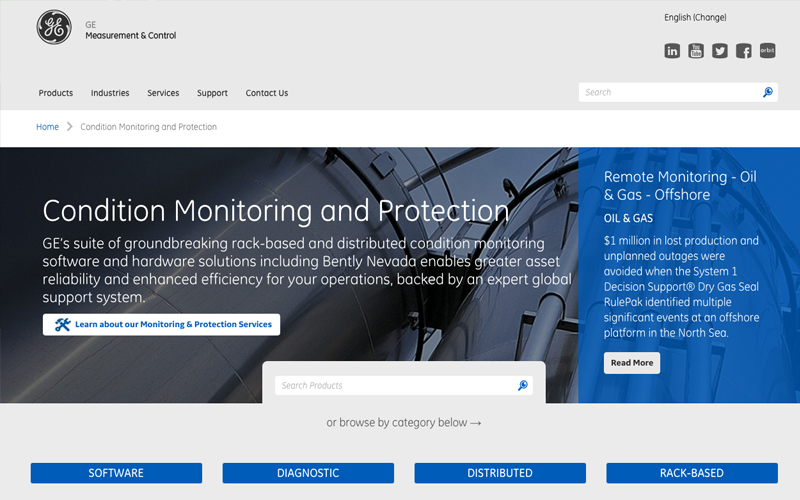Image resolution: width=800 pixels, height=500 pixels.
Task: Click Learn about our Monitoring & Protection Services
Action: coord(161,324)
